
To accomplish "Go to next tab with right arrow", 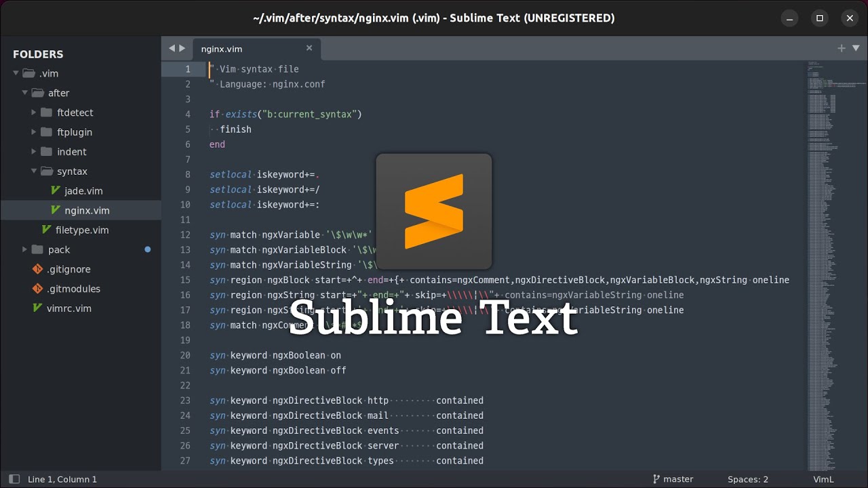I will 182,48.
